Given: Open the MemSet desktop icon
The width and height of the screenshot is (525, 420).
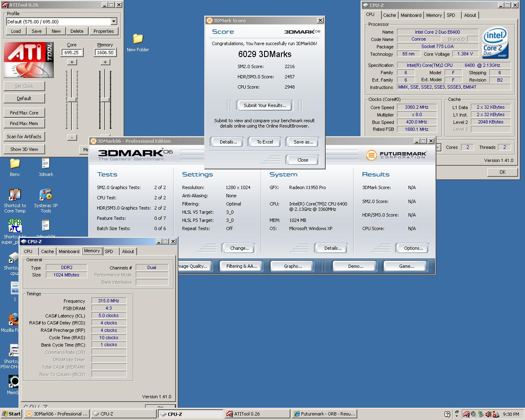Looking at the screenshot, I should click(x=14, y=381).
